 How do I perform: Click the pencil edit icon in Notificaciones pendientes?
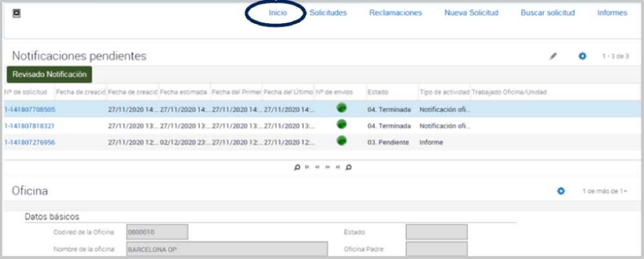(x=553, y=56)
